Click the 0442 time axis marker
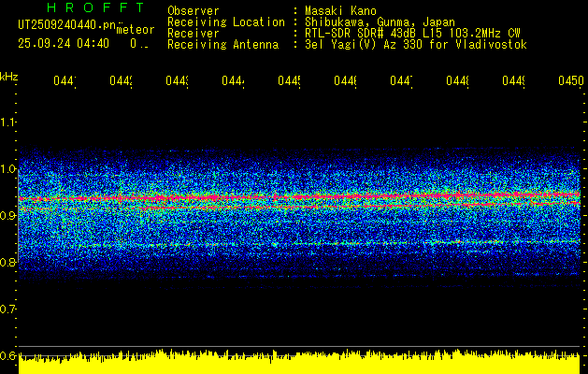This screenshot has width=588, height=374. click(121, 80)
